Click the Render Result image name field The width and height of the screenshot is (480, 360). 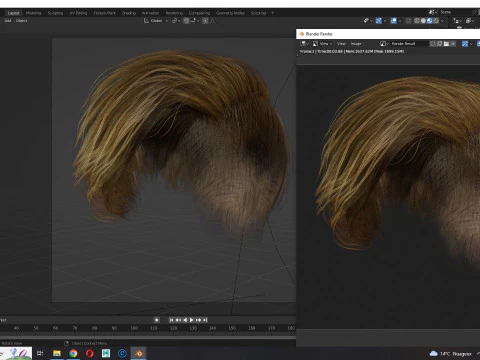(x=409, y=44)
